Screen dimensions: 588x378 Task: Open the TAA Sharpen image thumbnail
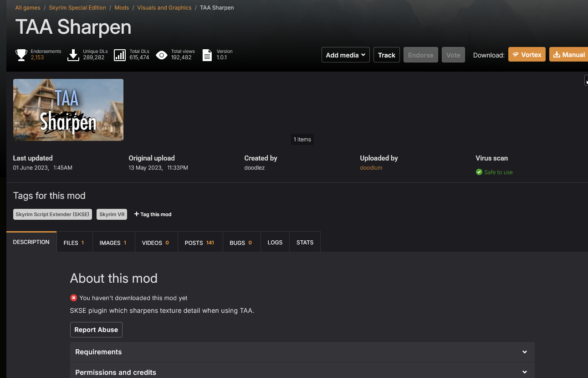[x=68, y=110]
